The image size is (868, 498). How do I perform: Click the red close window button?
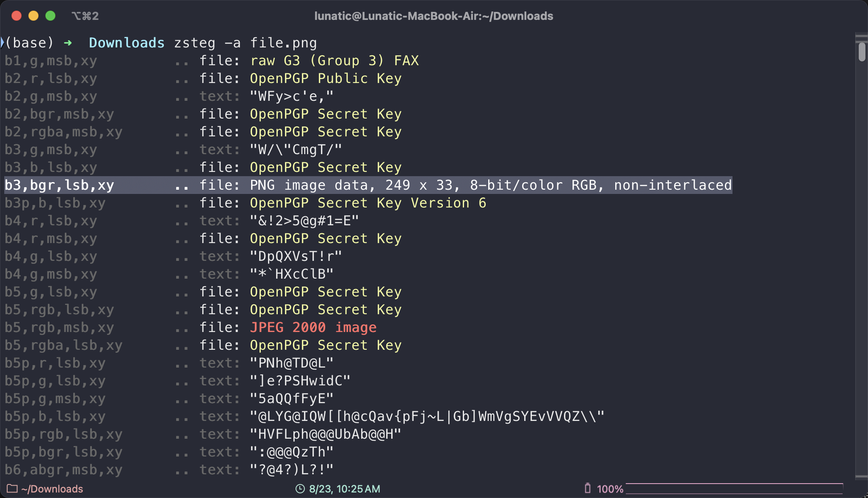[17, 16]
